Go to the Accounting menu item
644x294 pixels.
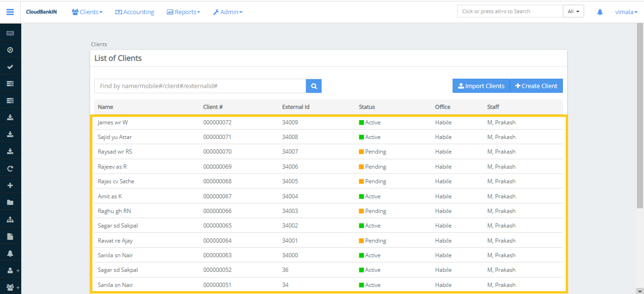pyautogui.click(x=135, y=12)
